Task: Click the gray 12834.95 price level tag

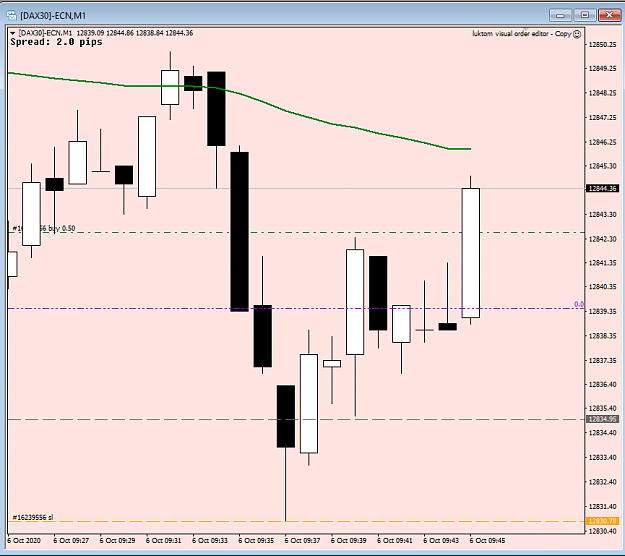Action: point(603,419)
